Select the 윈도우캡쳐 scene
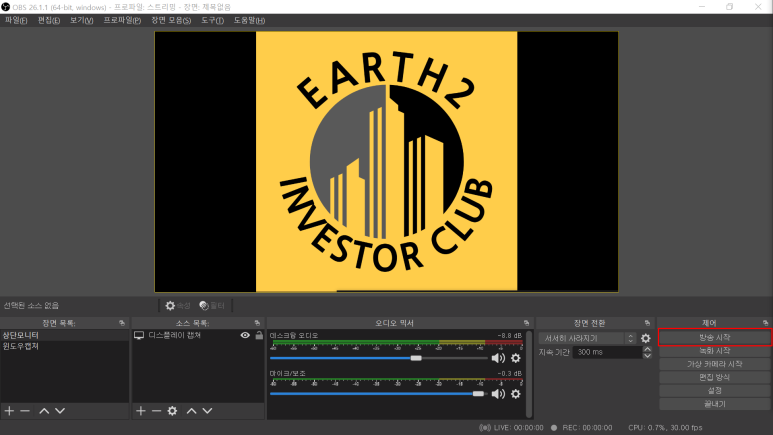This screenshot has width=773, height=435. 65,346
